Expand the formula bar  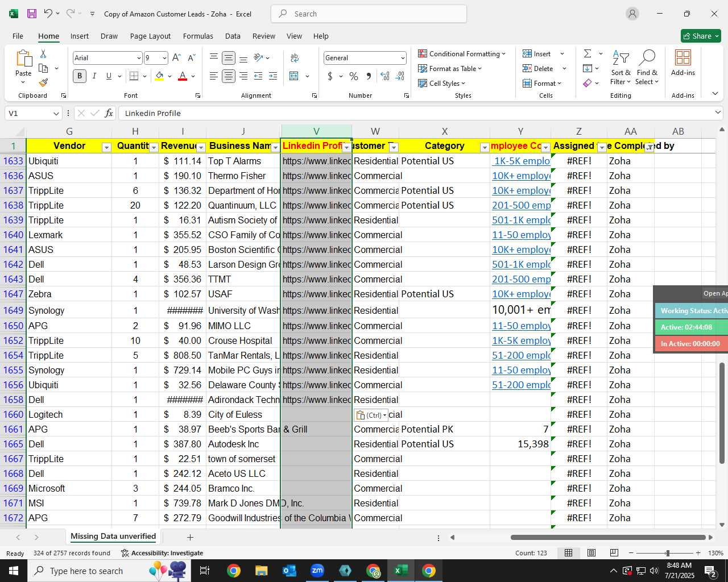click(x=718, y=113)
